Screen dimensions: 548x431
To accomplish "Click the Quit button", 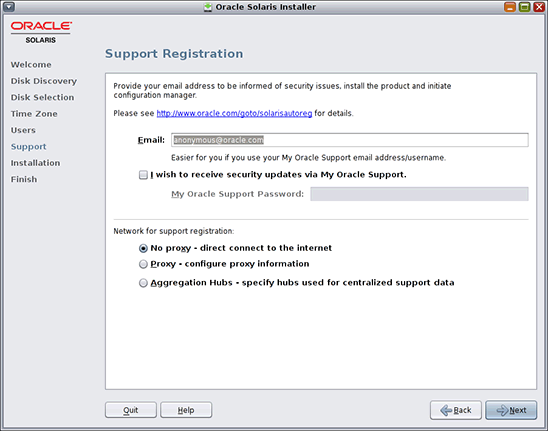I will [131, 410].
